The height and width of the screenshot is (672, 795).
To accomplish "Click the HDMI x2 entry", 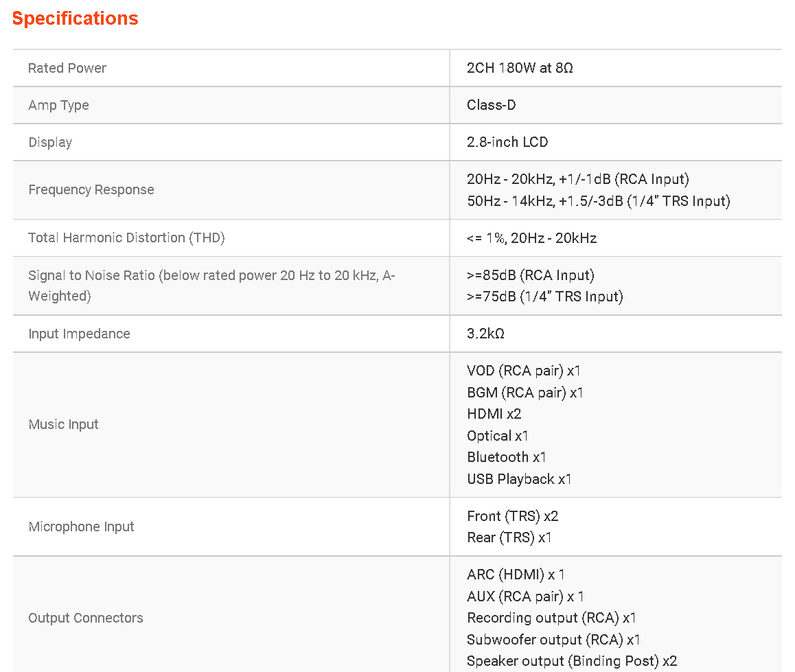I will 494,414.
